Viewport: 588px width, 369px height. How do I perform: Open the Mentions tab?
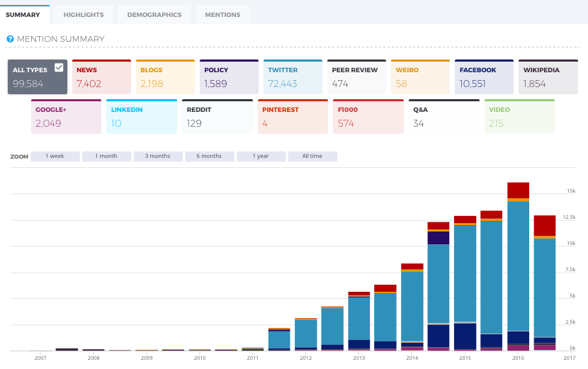pyautogui.click(x=222, y=15)
